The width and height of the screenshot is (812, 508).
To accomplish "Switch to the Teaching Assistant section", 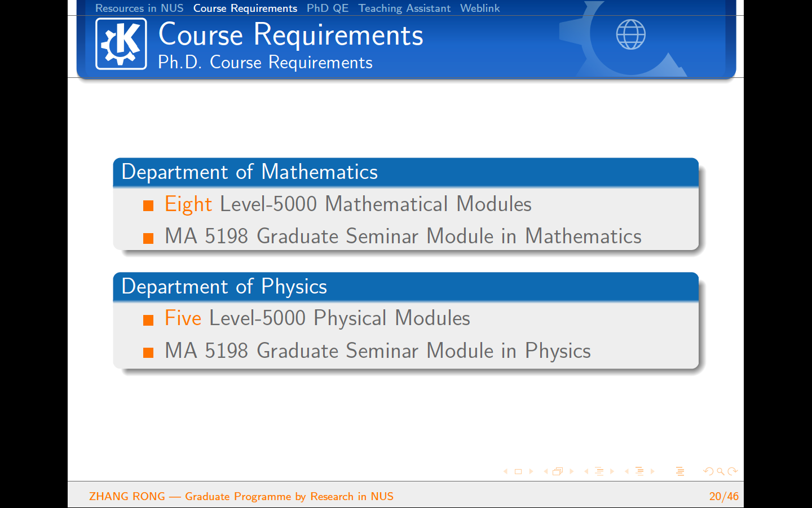I will point(404,8).
